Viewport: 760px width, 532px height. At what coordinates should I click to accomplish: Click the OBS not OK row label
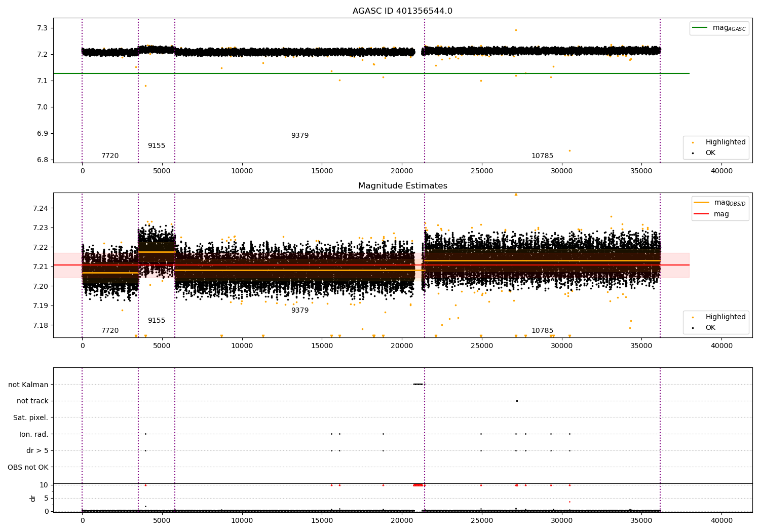tap(28, 467)
